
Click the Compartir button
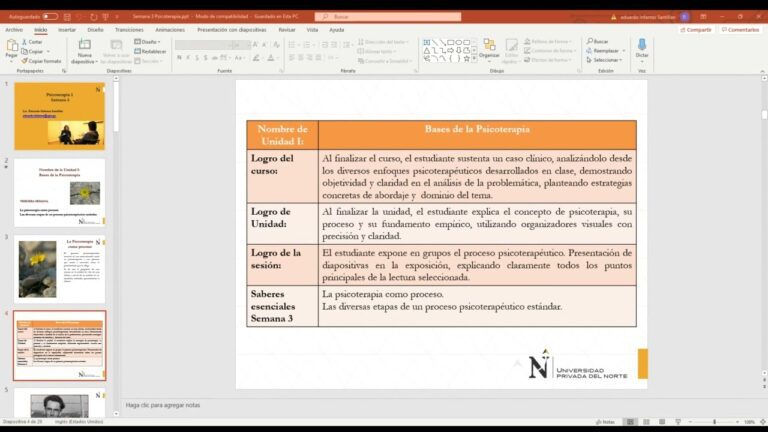[x=696, y=30]
